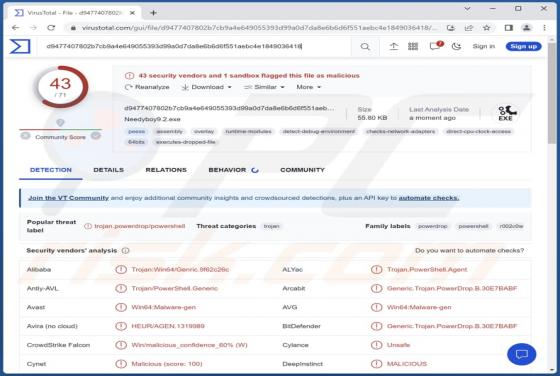Click the share page icon in address bar
This screenshot has width=560, height=376.
pos(469,27)
